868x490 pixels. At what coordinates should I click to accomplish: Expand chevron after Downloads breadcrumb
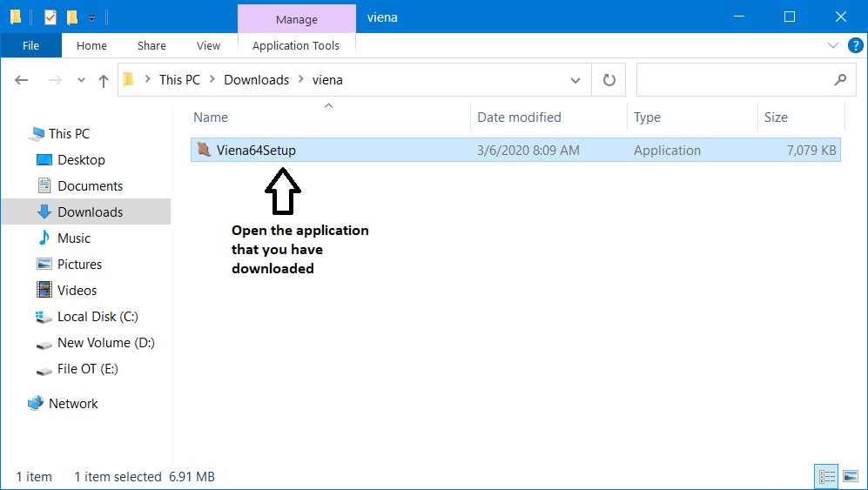pyautogui.click(x=301, y=80)
